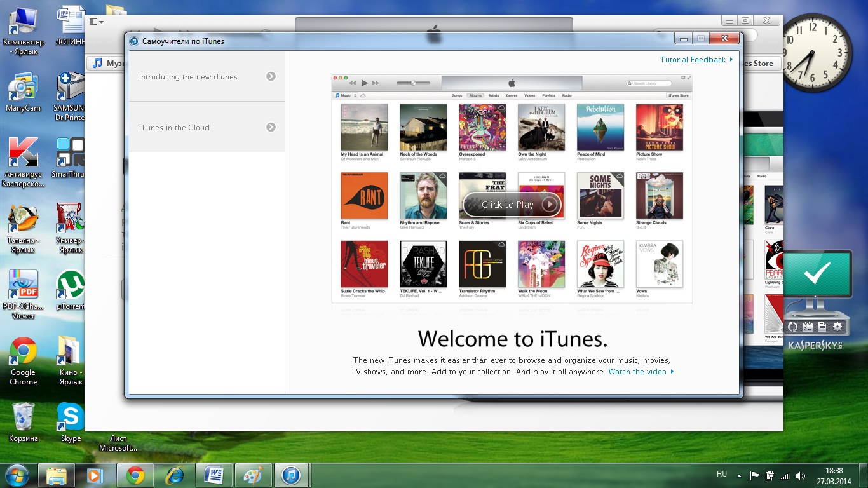Select the PDF-XChange Viewer desktop icon
Image resolution: width=868 pixels, height=488 pixels.
[24, 294]
